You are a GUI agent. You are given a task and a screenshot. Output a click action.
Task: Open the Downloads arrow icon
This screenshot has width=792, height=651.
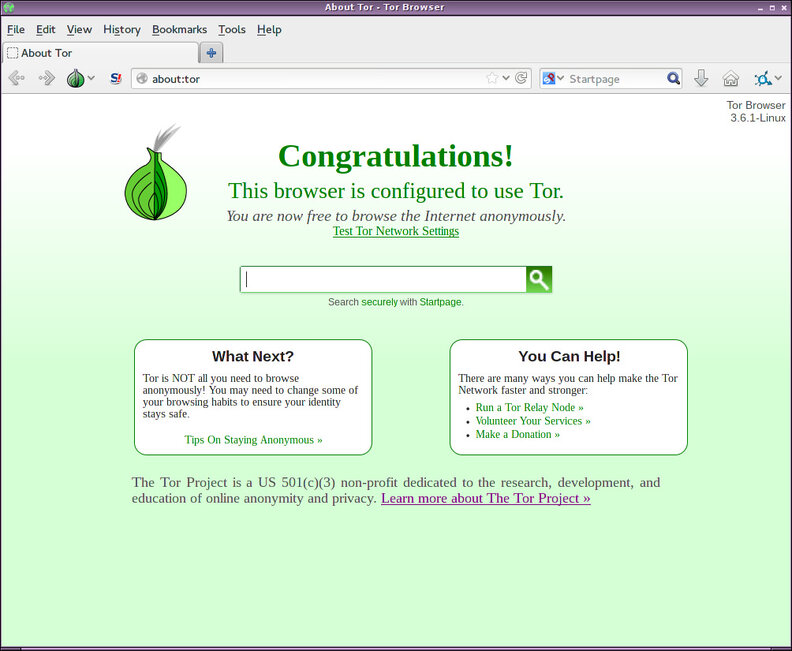pyautogui.click(x=701, y=78)
